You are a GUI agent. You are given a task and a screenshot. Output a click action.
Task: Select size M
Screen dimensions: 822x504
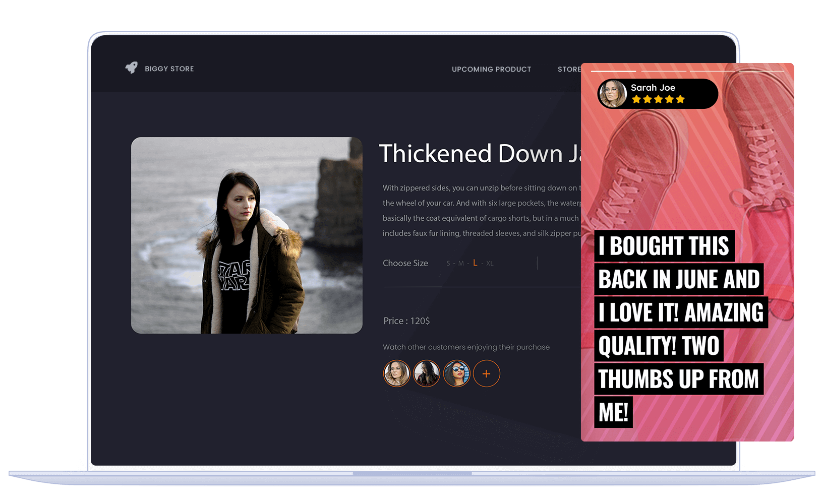[461, 264]
